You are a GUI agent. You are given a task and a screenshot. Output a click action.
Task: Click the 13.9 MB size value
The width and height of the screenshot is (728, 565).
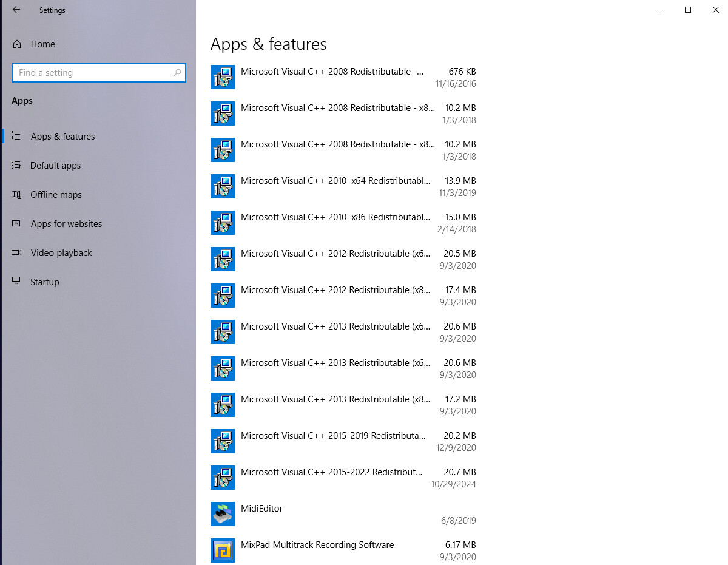[460, 181]
